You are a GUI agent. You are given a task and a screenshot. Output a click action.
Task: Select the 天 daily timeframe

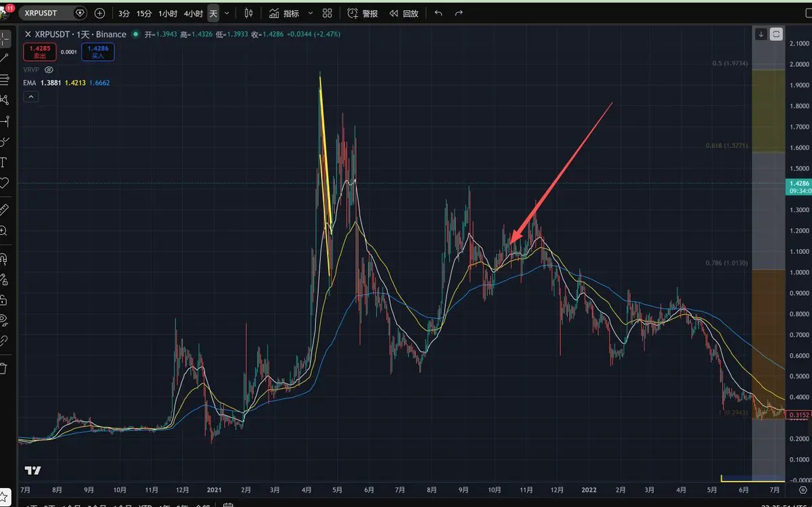point(213,14)
